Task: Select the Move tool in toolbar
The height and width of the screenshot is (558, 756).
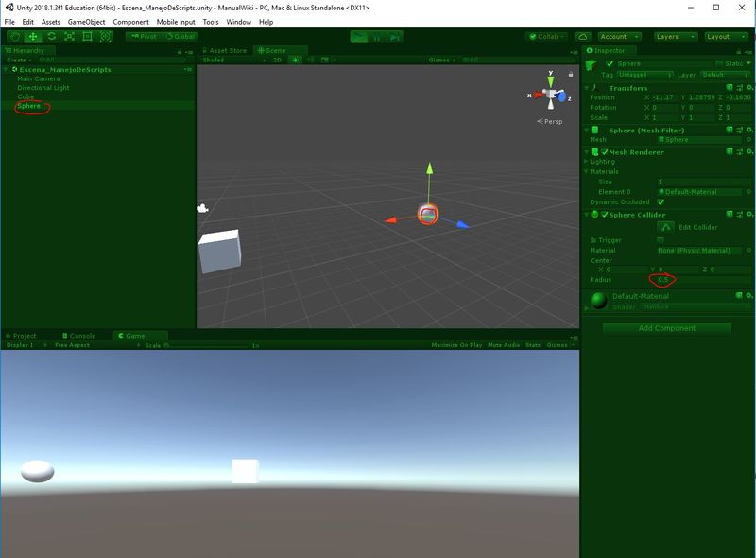Action: pyautogui.click(x=33, y=37)
